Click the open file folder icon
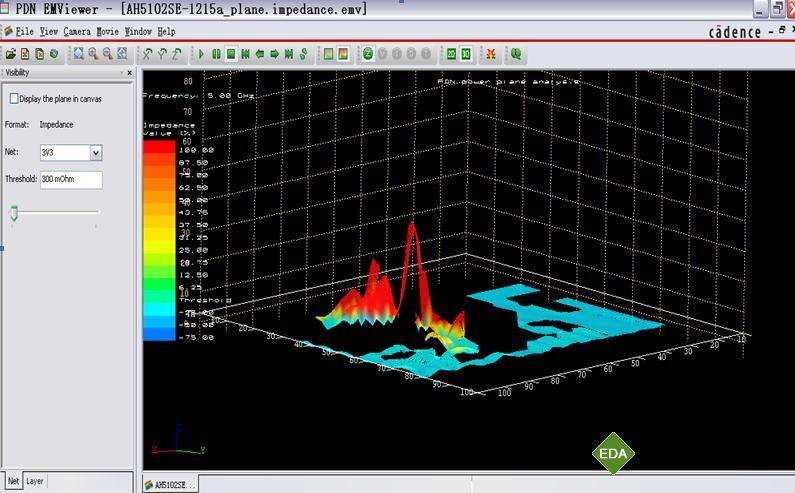This screenshot has height=493, width=795. (10, 53)
